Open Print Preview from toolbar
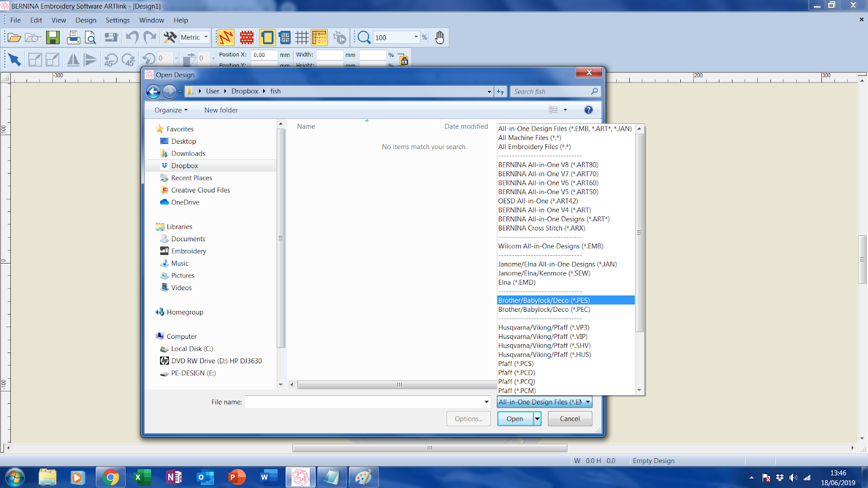This screenshot has width=868, height=488. click(x=91, y=37)
